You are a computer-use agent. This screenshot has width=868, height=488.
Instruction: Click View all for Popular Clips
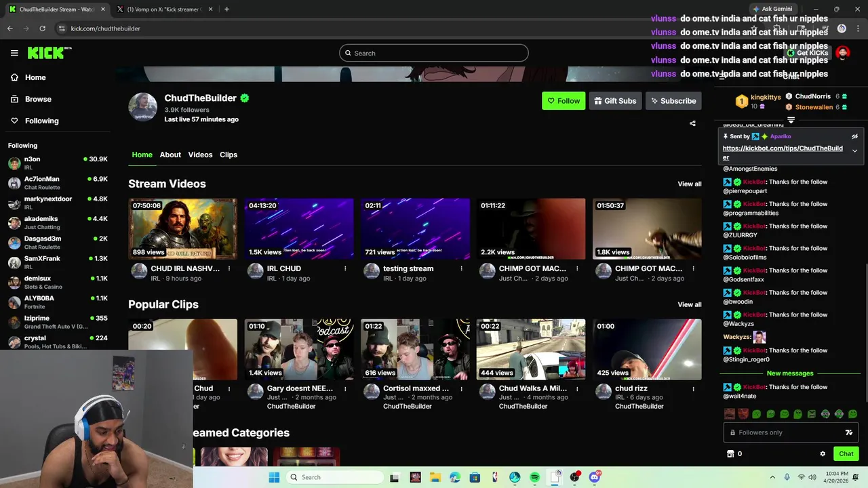690,304
